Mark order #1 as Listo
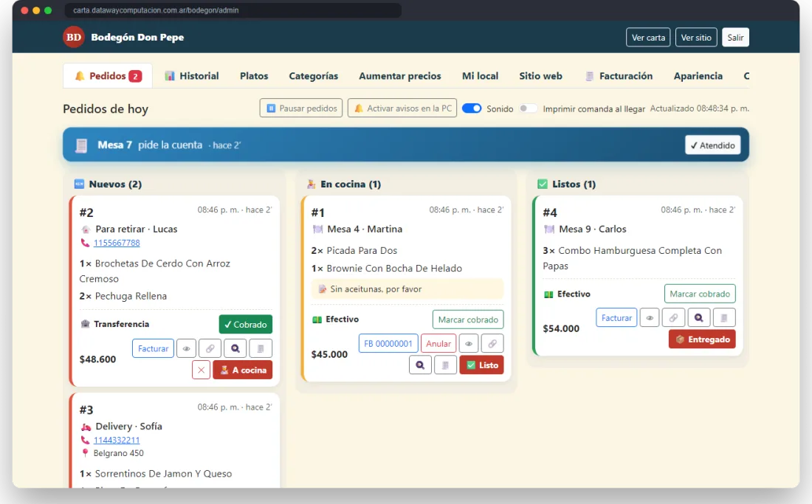Viewport: 812px width, 504px height. pos(481,365)
